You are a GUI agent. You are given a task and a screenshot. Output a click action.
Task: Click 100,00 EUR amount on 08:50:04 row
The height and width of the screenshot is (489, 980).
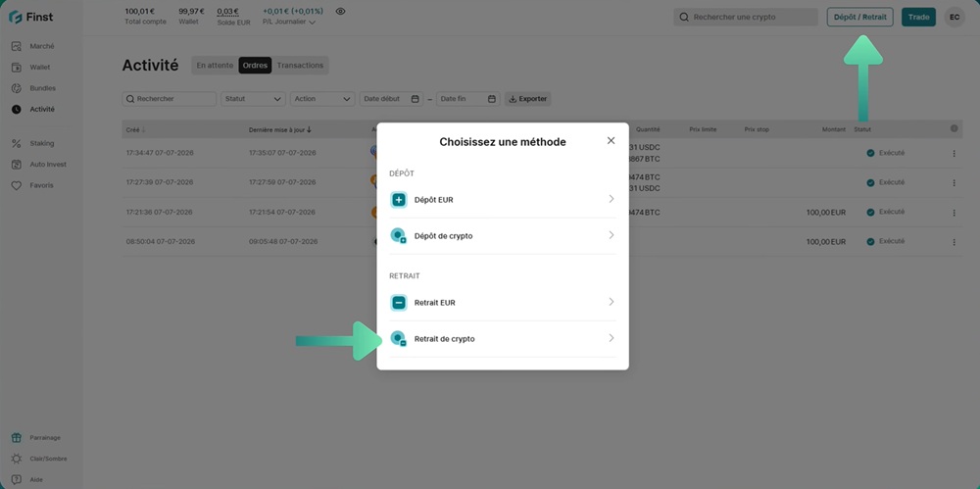pyautogui.click(x=825, y=242)
